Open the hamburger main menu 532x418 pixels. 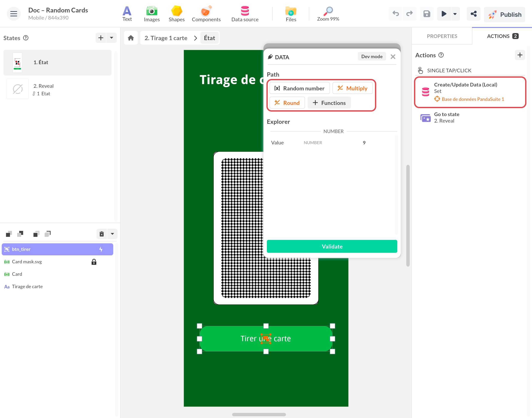[14, 14]
